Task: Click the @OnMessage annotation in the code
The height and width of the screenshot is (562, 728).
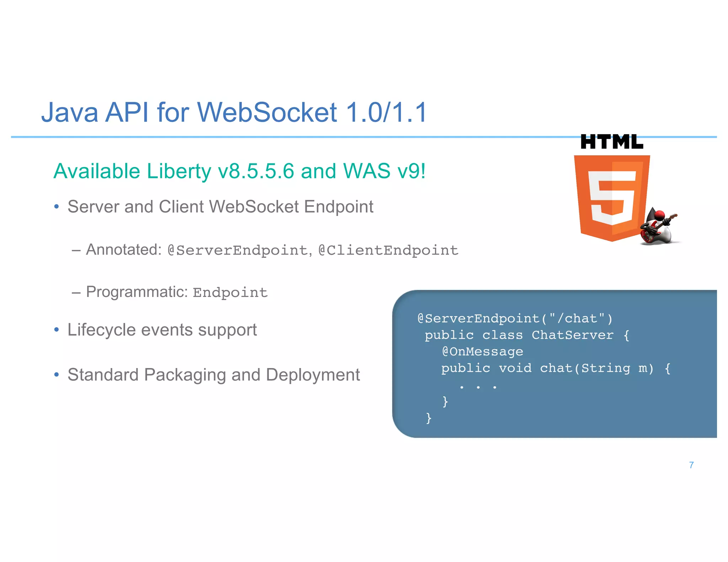Action: (482, 352)
